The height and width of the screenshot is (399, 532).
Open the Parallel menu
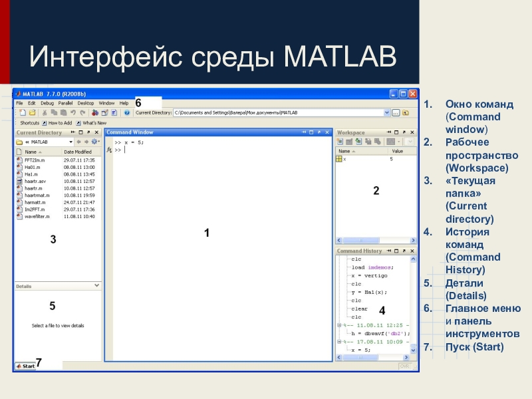click(x=65, y=103)
